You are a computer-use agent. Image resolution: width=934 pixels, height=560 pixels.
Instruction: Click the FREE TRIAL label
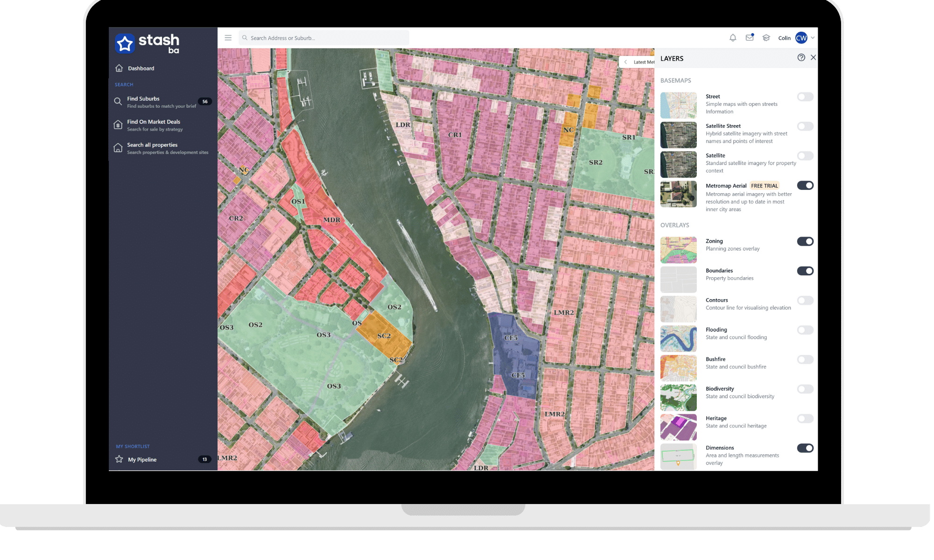pos(764,186)
